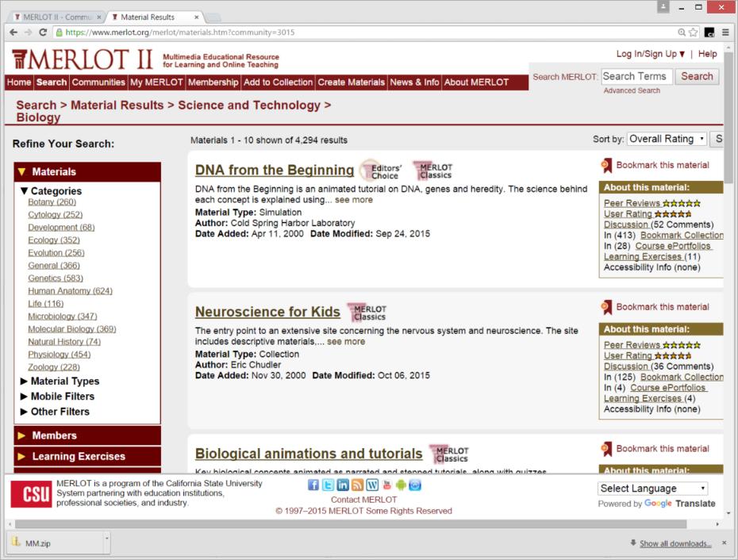Click the green padlock security icon
Screen dimensions: 738x560
point(59,32)
